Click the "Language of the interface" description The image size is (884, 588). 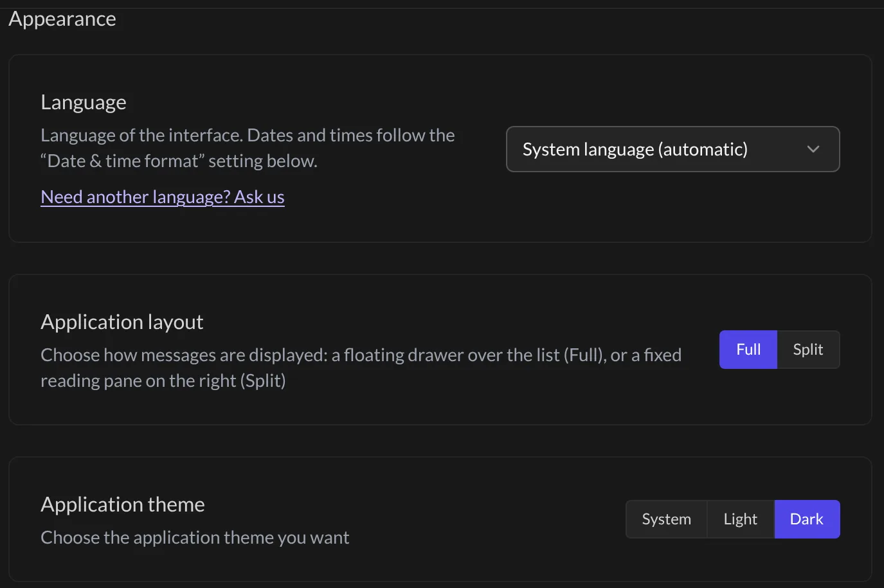248,148
